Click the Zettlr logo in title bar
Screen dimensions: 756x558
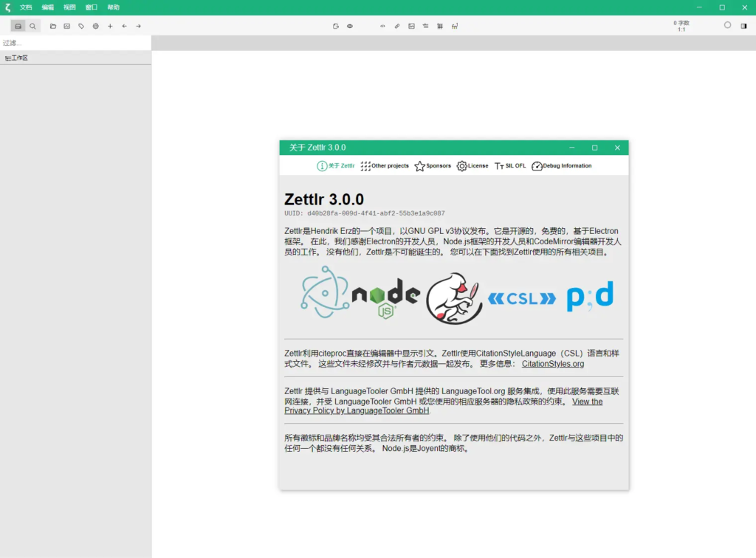pos(7,7)
